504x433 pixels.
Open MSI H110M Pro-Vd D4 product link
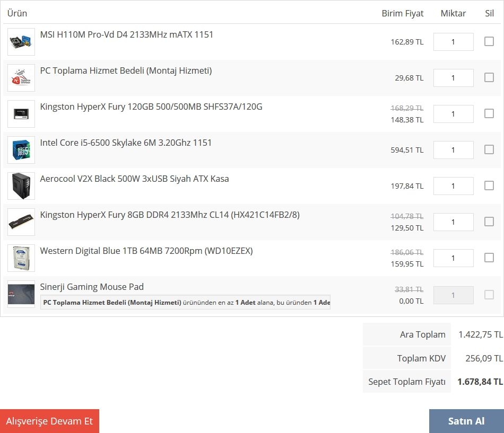(x=127, y=34)
